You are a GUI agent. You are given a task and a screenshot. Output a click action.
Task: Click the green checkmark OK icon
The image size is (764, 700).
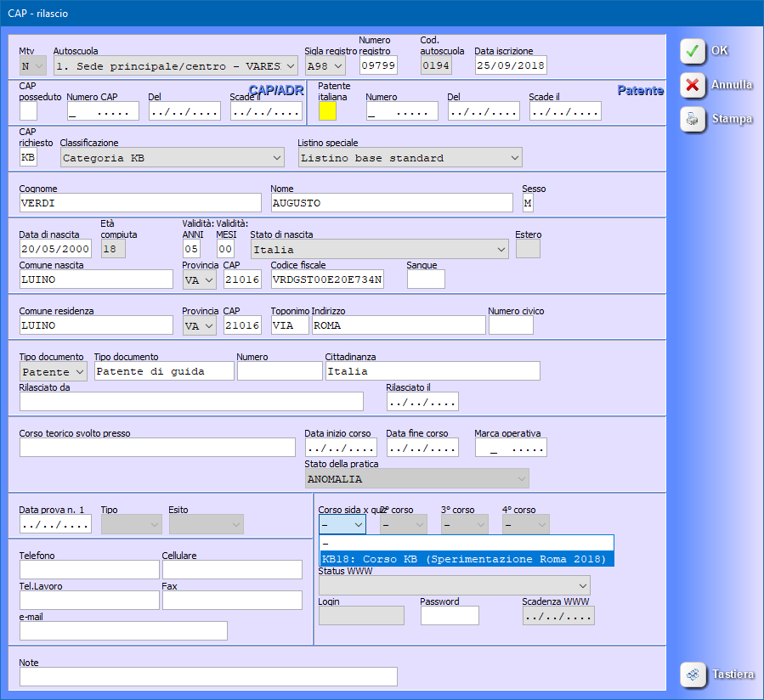pyautogui.click(x=693, y=51)
